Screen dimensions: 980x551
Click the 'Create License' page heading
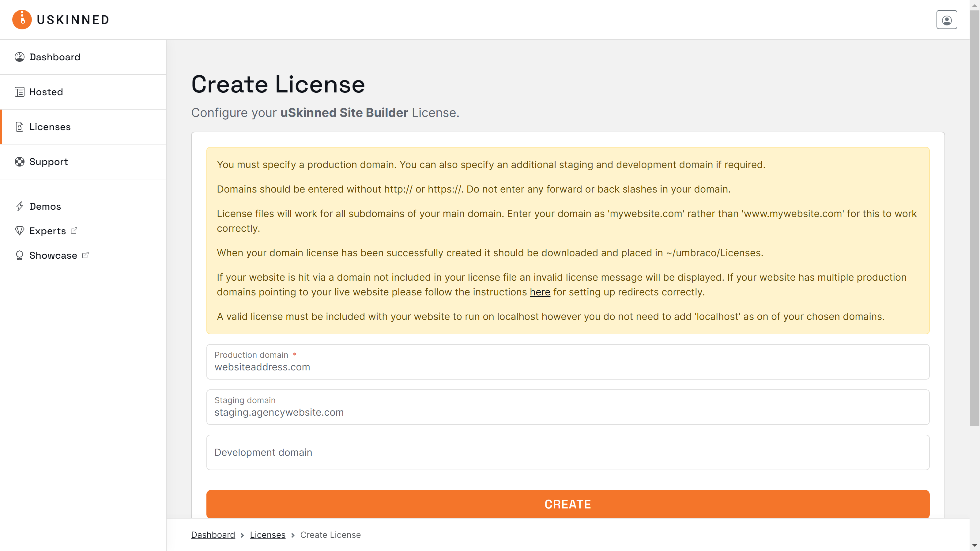(x=278, y=84)
